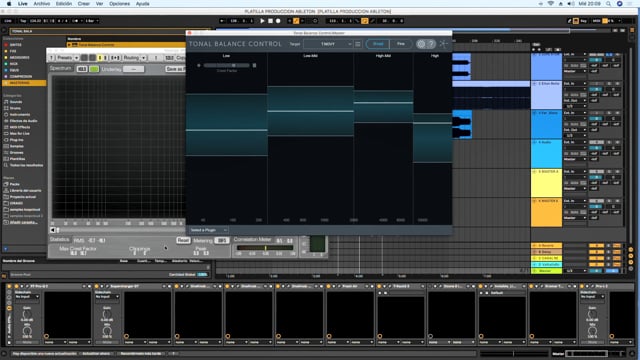Open FF Pro-Q 2 Sidechain No Input dropdown
640x360 pixels.
(x=27, y=297)
